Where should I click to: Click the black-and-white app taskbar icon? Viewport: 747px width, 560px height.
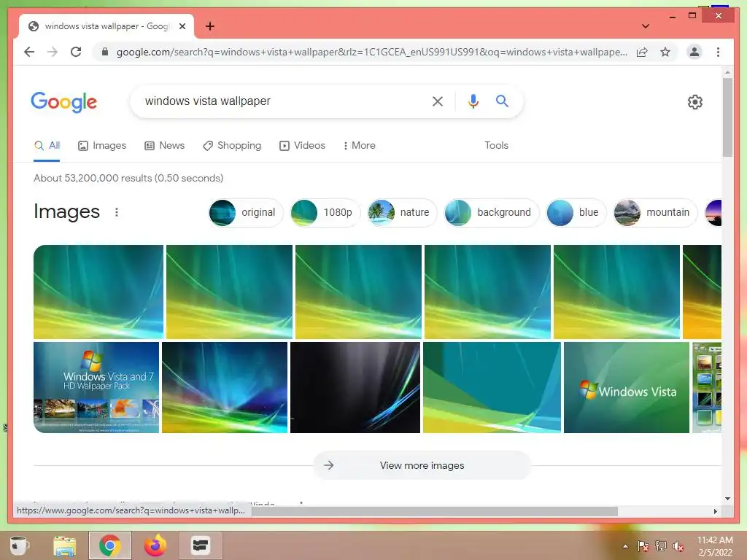(200, 545)
